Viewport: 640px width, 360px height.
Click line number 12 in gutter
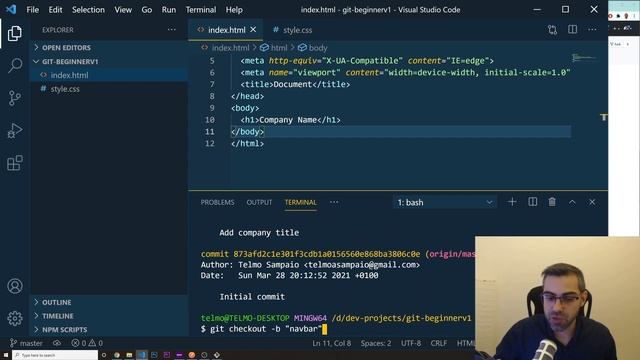(x=209, y=144)
